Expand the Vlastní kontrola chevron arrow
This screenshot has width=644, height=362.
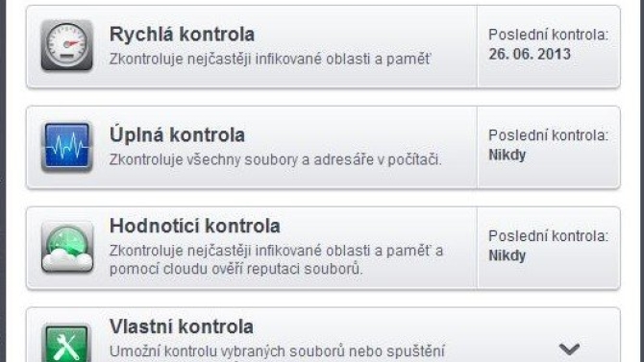[569, 349]
